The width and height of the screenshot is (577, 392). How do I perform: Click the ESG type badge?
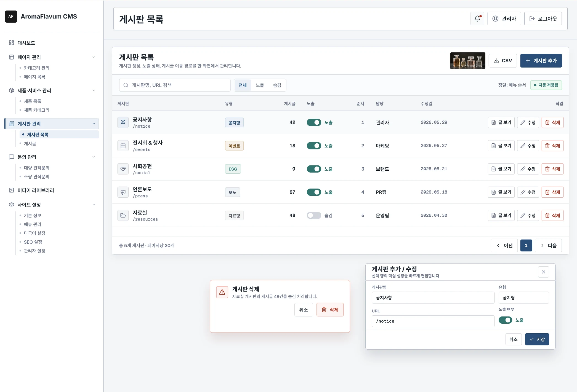[233, 169]
